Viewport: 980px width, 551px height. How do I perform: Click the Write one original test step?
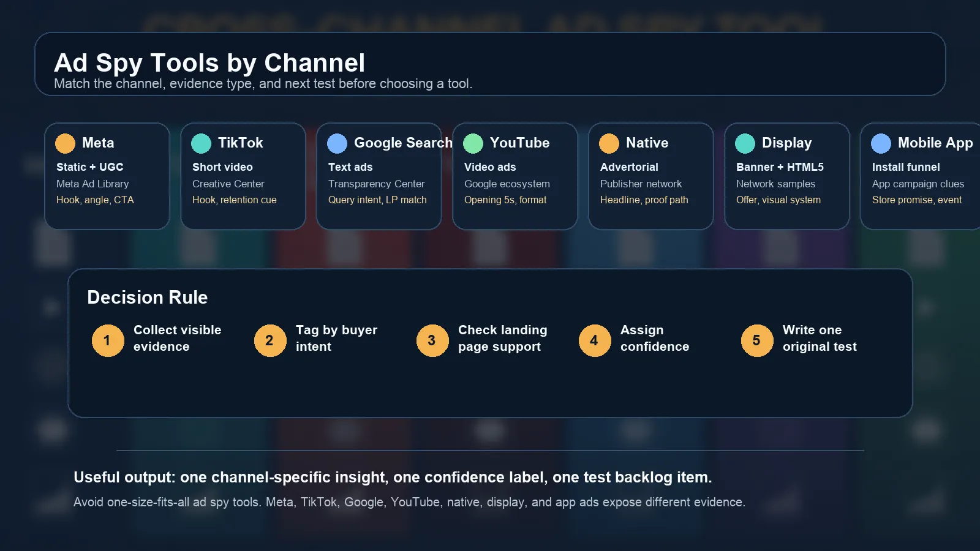(819, 338)
